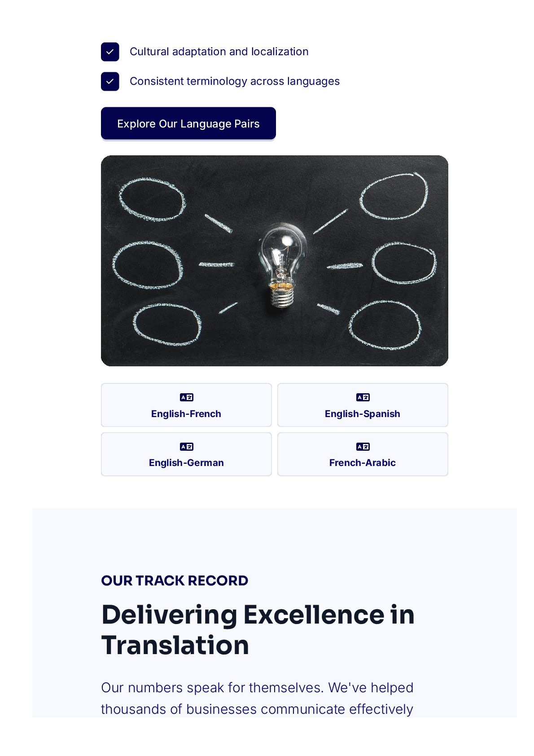The width and height of the screenshot is (534, 756).
Task: Click checkmark icon beside Consistent terminology
Action: tap(110, 81)
